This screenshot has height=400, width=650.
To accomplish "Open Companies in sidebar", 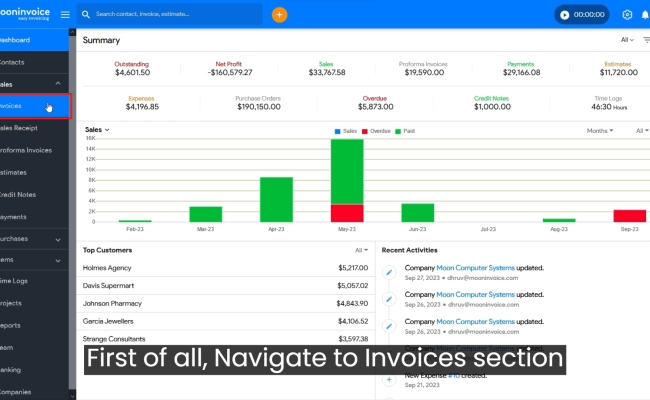I will tap(34, 392).
